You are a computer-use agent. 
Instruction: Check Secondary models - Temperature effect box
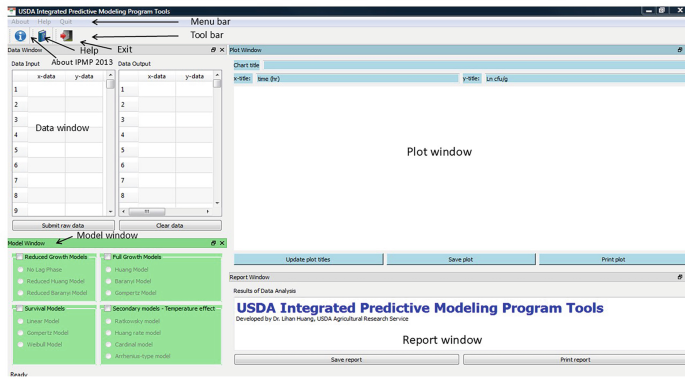coord(107,309)
